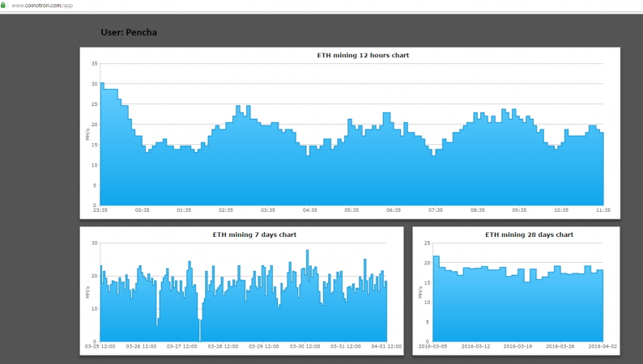This screenshot has width=643, height=364.
Task: Click the 'ETH mining 28 days chart' title
Action: (529, 235)
